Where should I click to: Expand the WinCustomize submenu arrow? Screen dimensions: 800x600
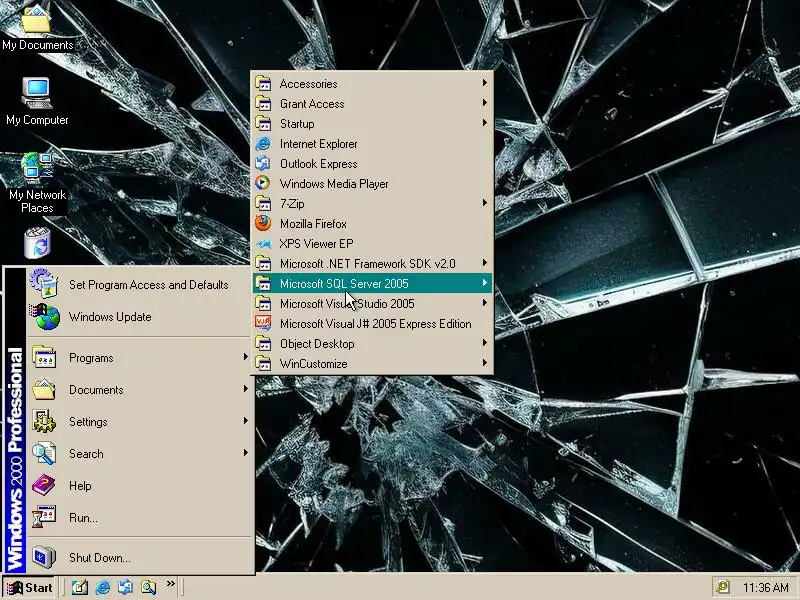click(485, 363)
